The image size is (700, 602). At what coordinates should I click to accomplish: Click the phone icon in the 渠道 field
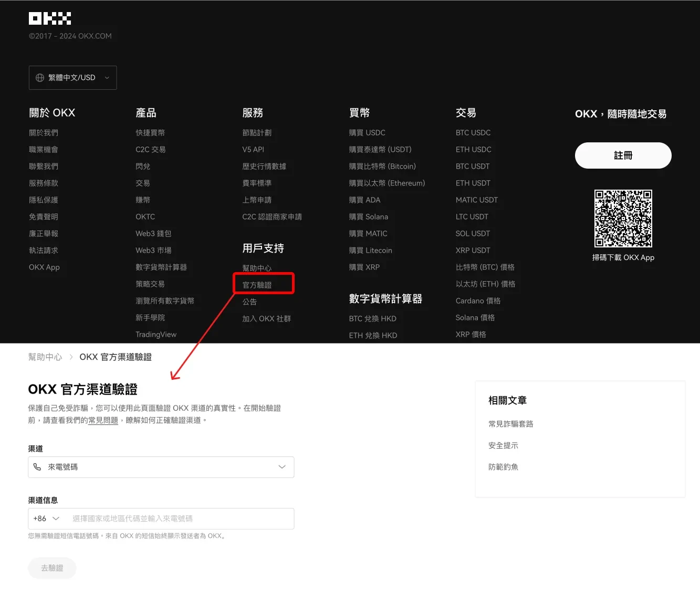37,467
